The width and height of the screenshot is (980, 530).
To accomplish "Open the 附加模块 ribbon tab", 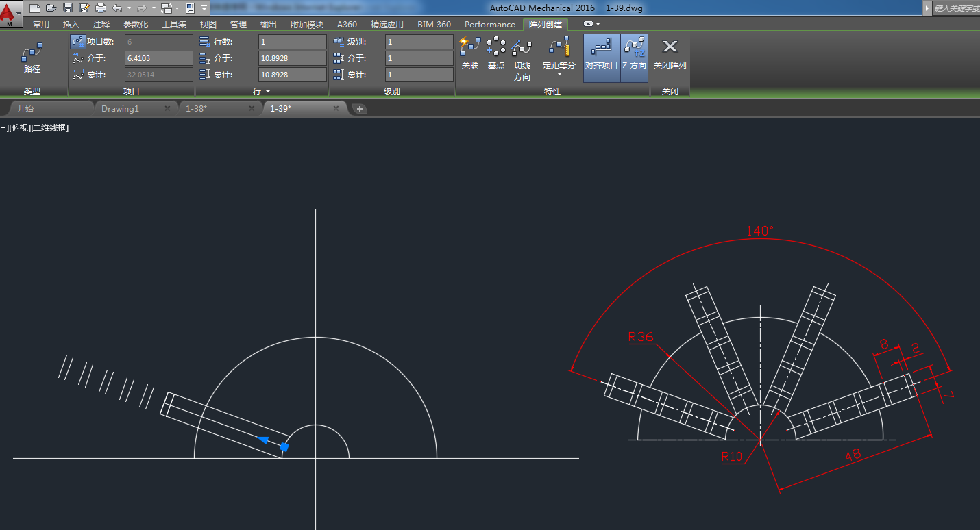I will click(307, 24).
